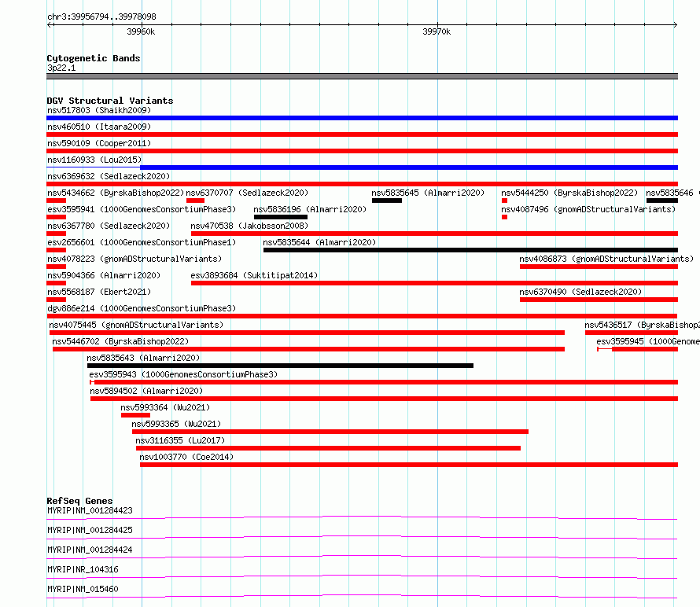Select dgv886e214 (1000GenomesConsortiumPhase3) variant

tap(142, 308)
